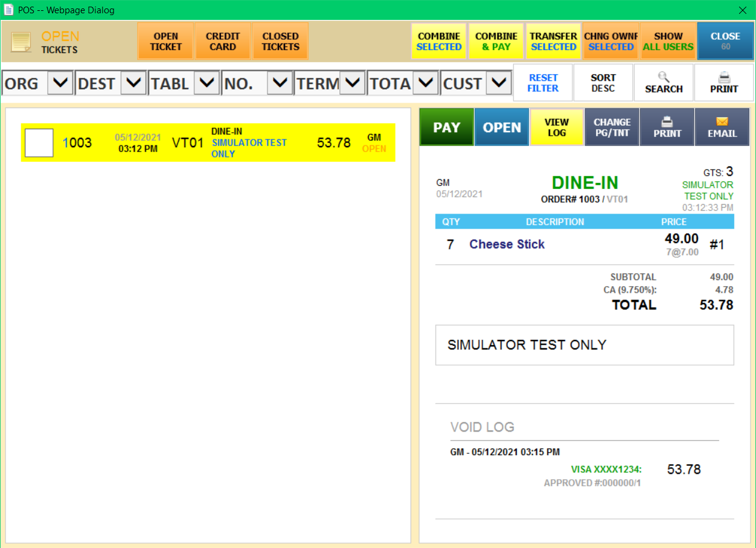Click Reset Filter
The image size is (756, 548).
[x=543, y=83]
